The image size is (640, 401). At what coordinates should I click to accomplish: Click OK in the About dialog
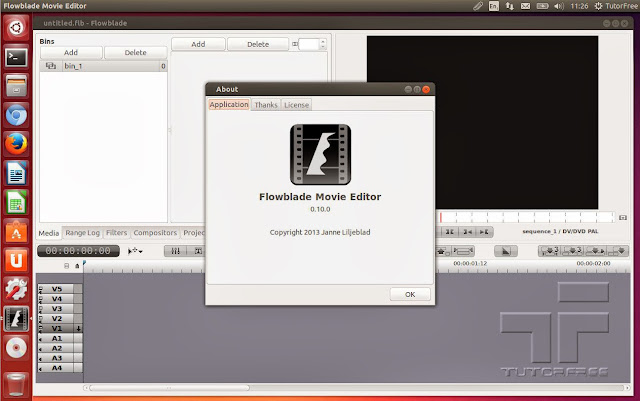pyautogui.click(x=410, y=294)
